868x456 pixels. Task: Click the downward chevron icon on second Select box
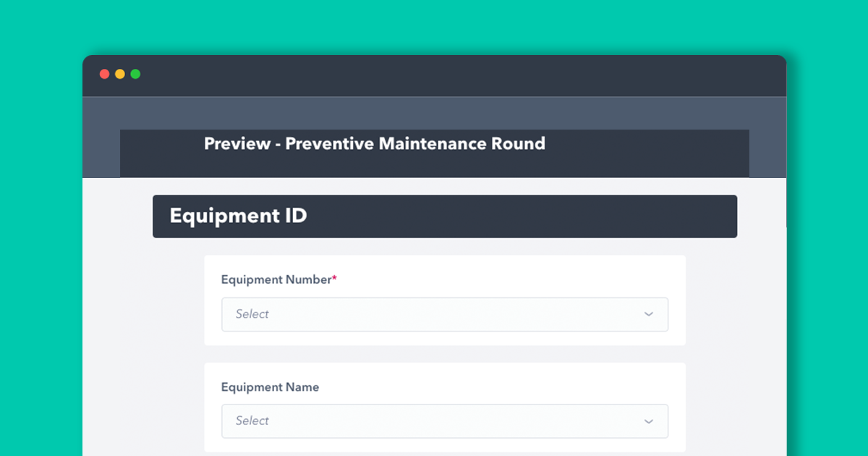pos(649,421)
